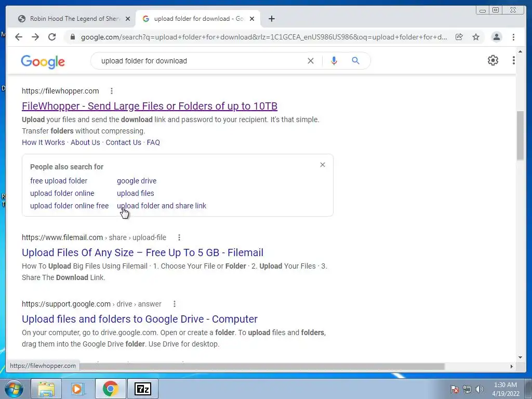This screenshot has width=532, height=399.
Task: Click the https://support.google.com breadcrumb URL
Action: pyautogui.click(x=91, y=304)
